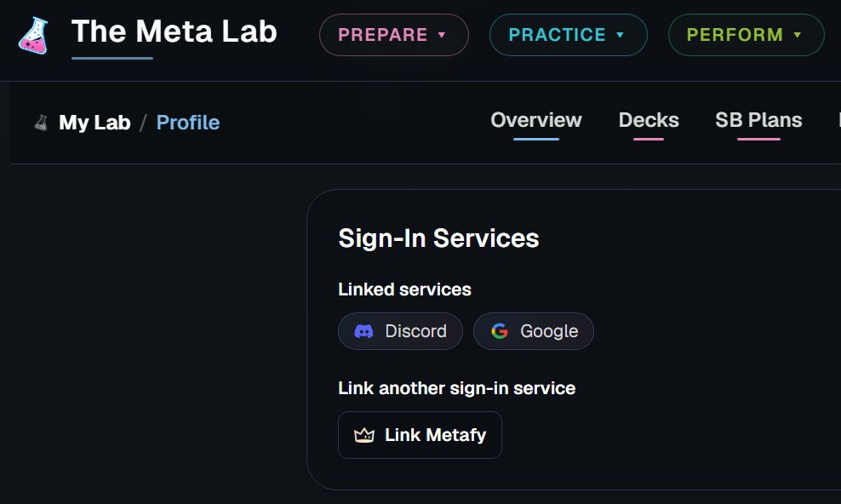Click the Google G logo icon
The width and height of the screenshot is (841, 504).
point(500,331)
